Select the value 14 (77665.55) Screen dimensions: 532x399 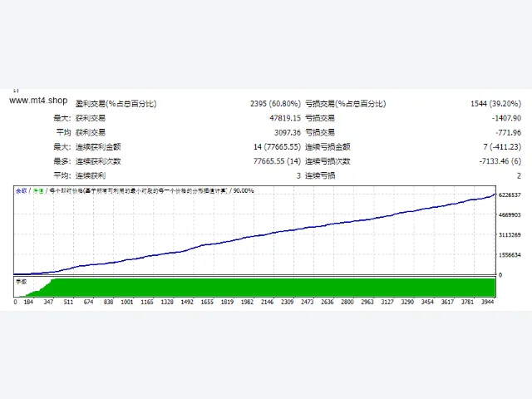[x=277, y=147]
